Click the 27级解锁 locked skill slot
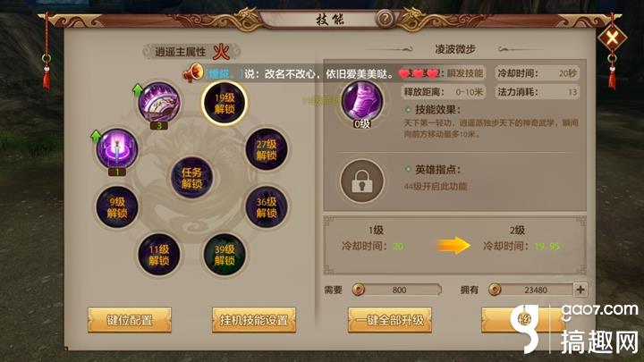The image size is (644, 362). (267, 149)
